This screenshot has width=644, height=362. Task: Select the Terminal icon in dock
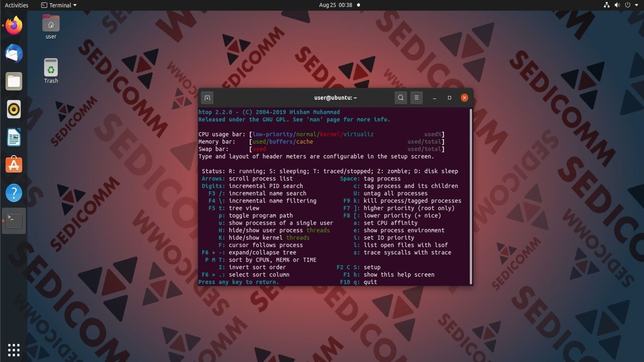[x=14, y=221]
